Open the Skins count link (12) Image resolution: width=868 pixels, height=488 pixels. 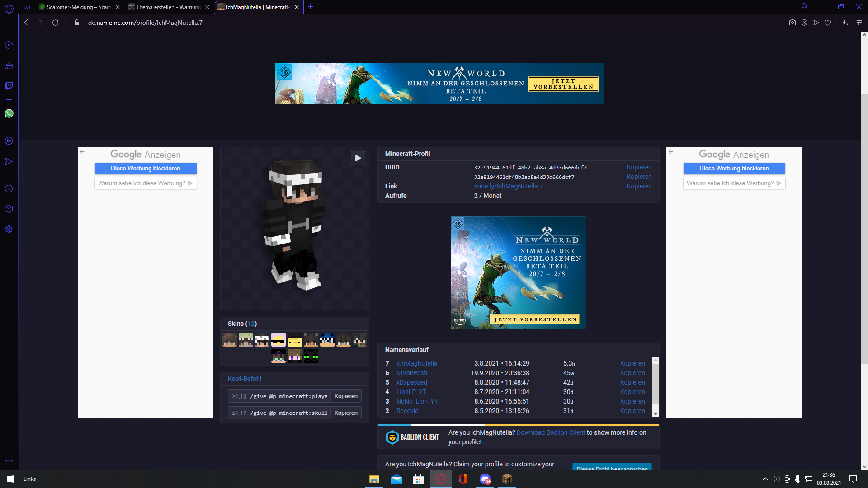[252, 324]
